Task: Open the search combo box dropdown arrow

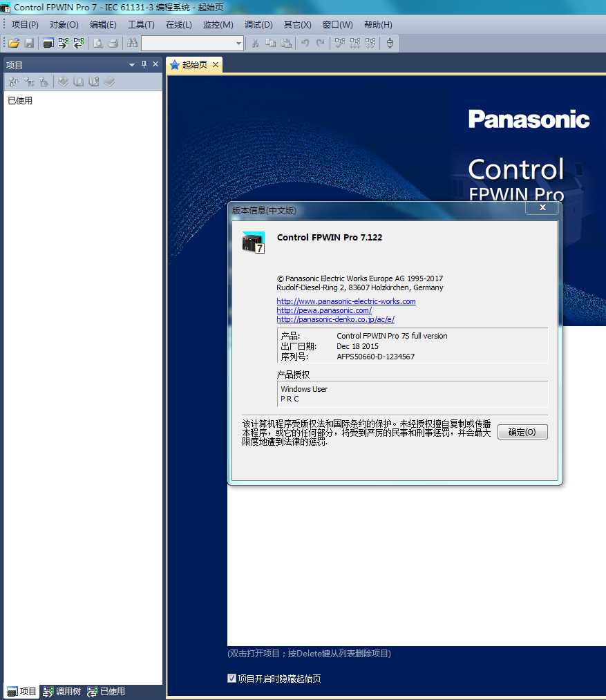Action: point(239,44)
